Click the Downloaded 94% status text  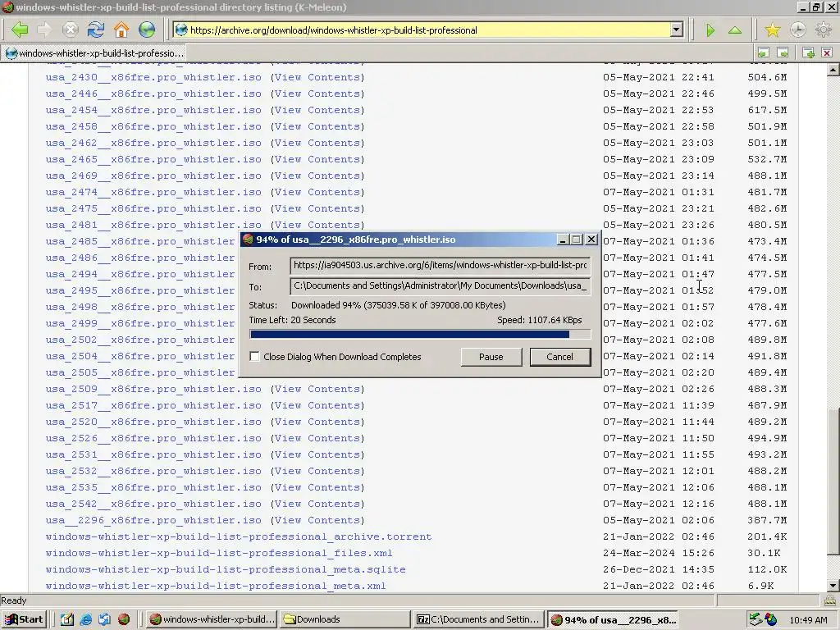[x=398, y=305]
